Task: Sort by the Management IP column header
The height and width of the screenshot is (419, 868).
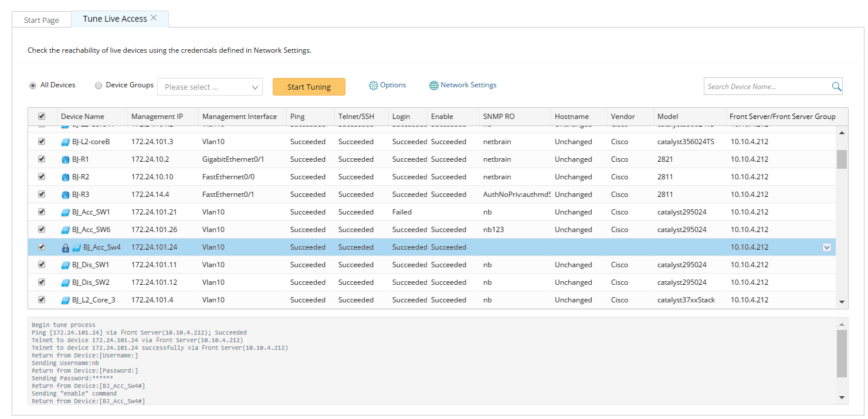Action: coord(157,117)
